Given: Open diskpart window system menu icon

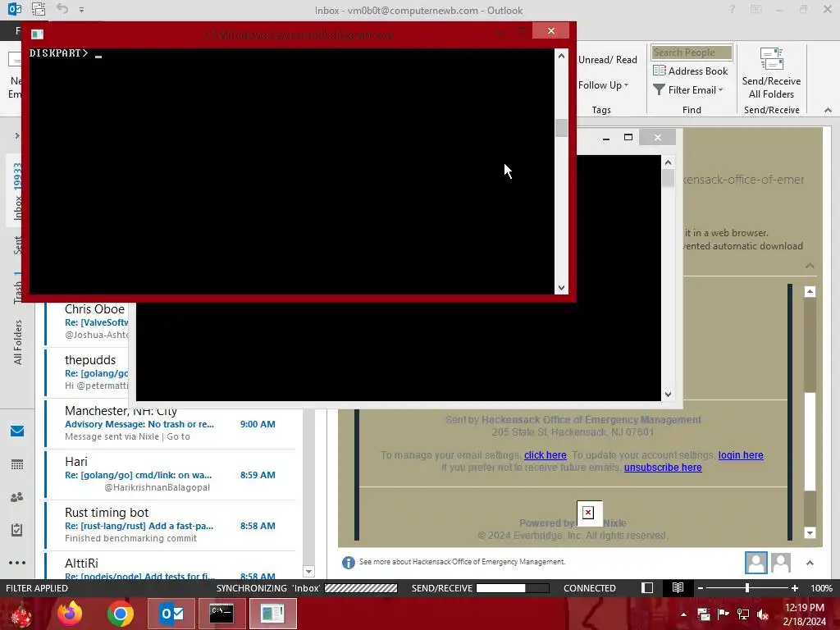Looking at the screenshot, I should pos(38,34).
